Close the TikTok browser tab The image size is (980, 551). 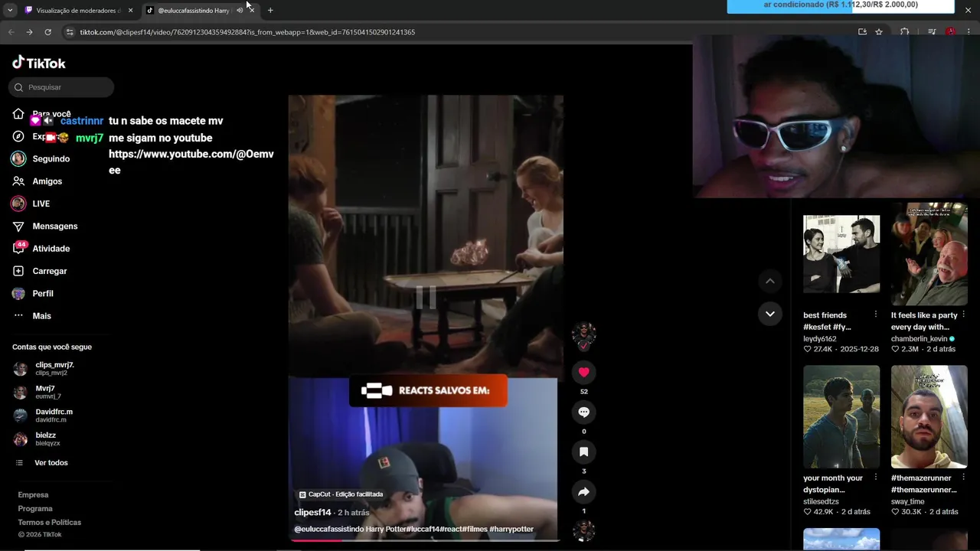coord(252,11)
